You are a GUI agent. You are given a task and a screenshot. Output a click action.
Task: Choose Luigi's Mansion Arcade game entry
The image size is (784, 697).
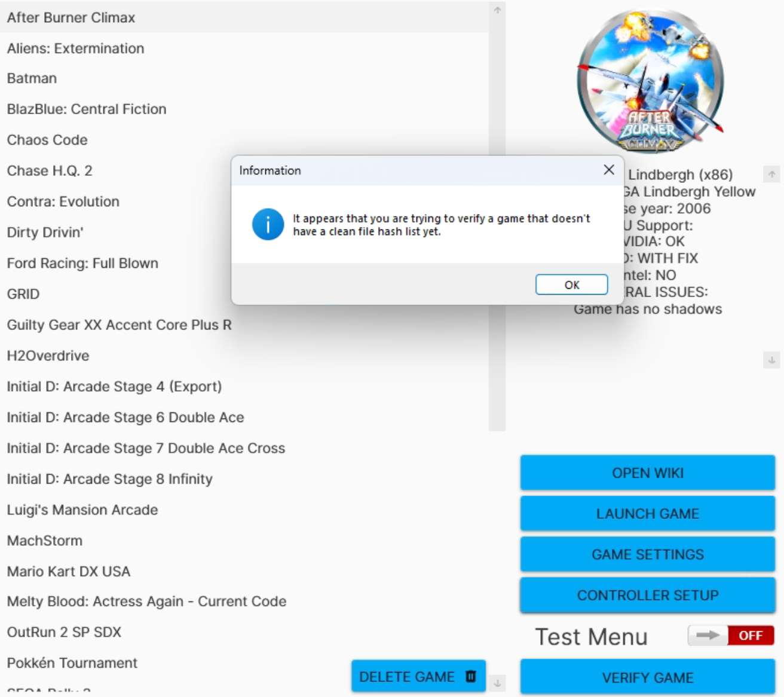tap(82, 510)
